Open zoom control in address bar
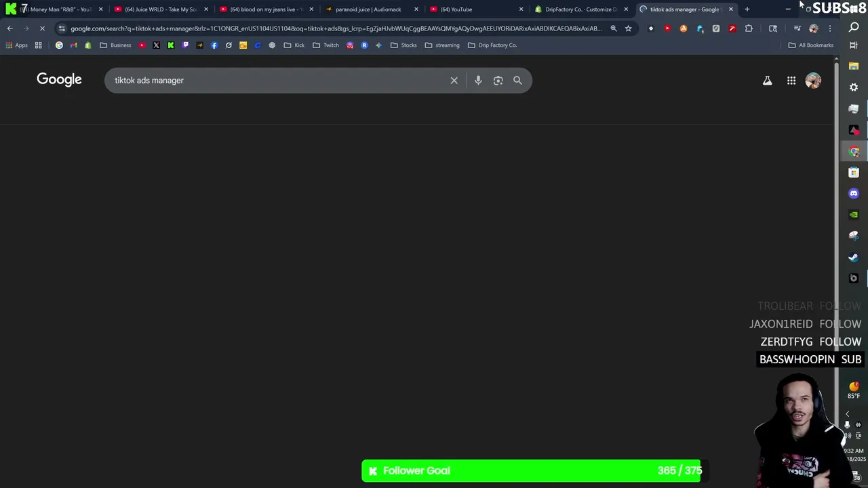The width and height of the screenshot is (868, 488). tap(614, 28)
